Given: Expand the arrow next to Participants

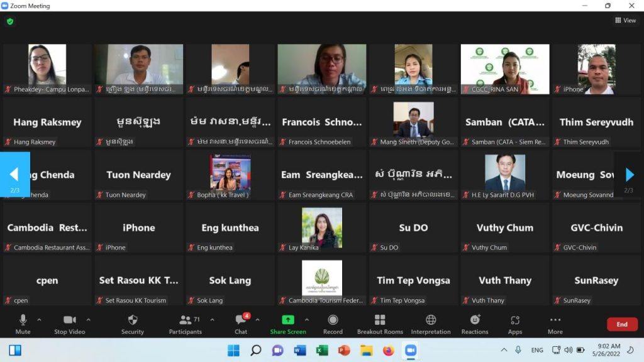Looking at the screenshot, I should [x=212, y=320].
